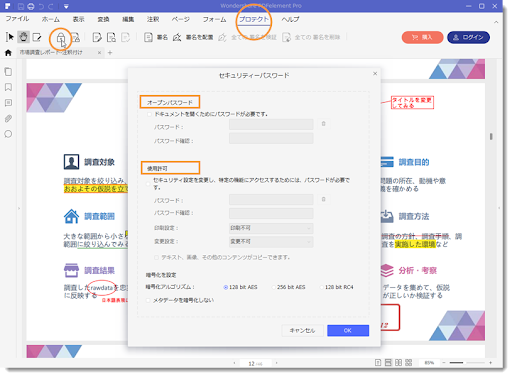Open the ファイル menu
This screenshot has height=377, width=512.
(17, 19)
